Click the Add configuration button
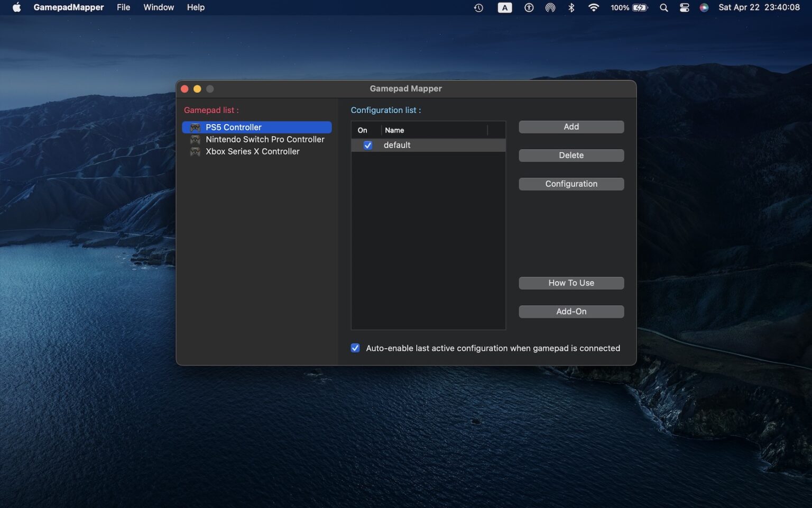 click(571, 126)
